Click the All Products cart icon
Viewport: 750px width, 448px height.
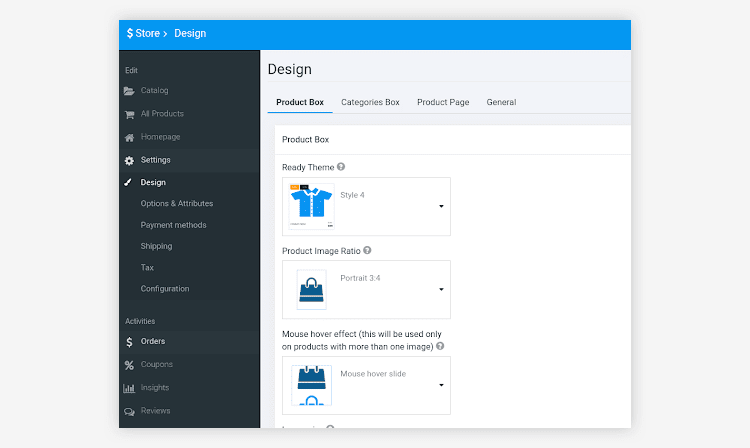coord(129,114)
